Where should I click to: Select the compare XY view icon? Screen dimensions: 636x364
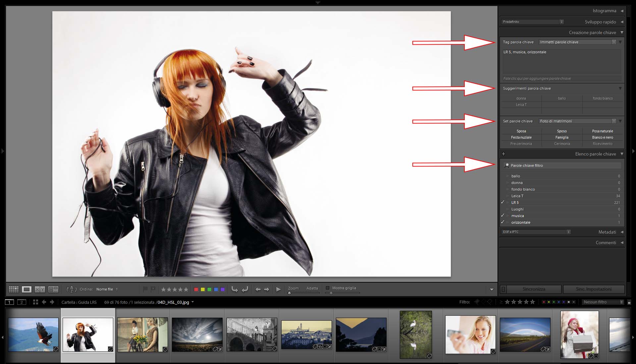click(x=40, y=289)
